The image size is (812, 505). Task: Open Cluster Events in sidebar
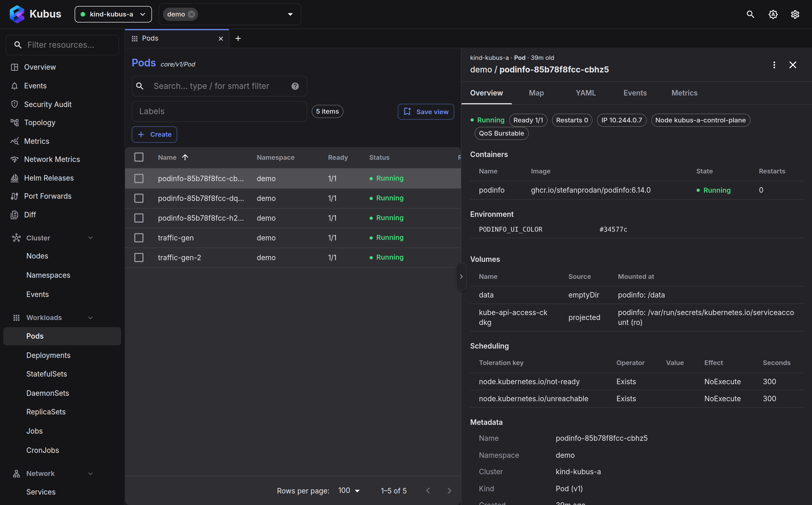click(62, 294)
